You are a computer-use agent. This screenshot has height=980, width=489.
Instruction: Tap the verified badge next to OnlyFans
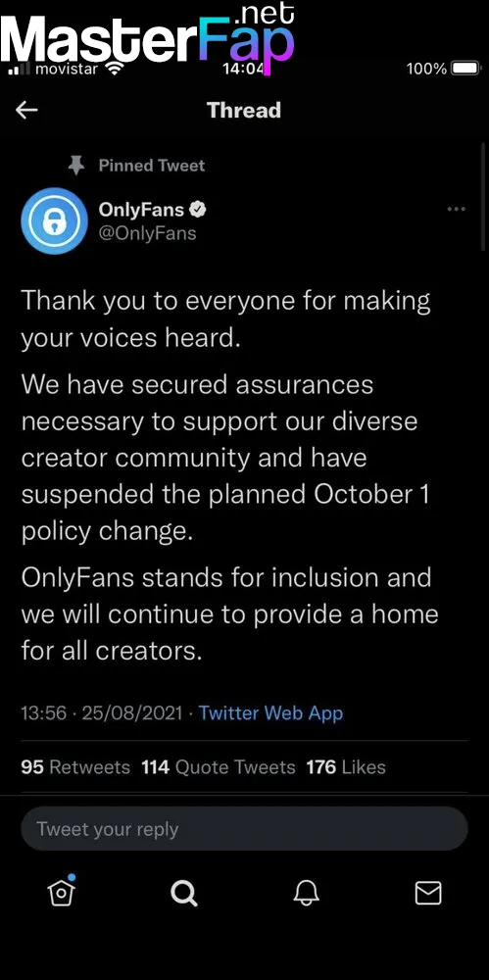click(x=198, y=210)
